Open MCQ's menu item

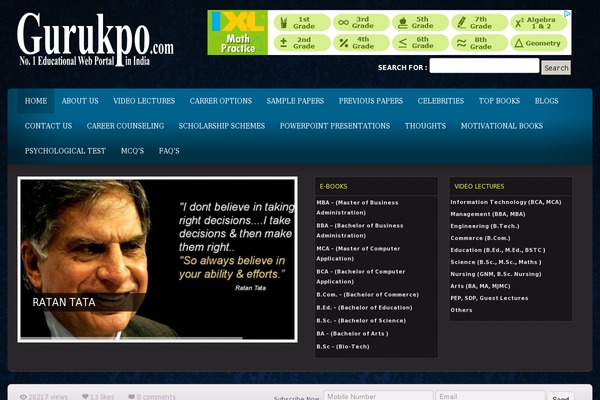point(132,151)
